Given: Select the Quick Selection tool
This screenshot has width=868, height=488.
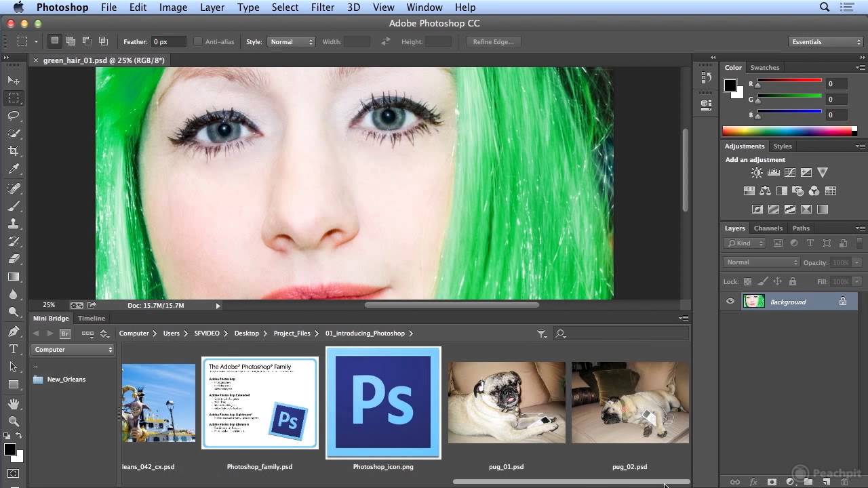Looking at the screenshot, I should coord(13,134).
